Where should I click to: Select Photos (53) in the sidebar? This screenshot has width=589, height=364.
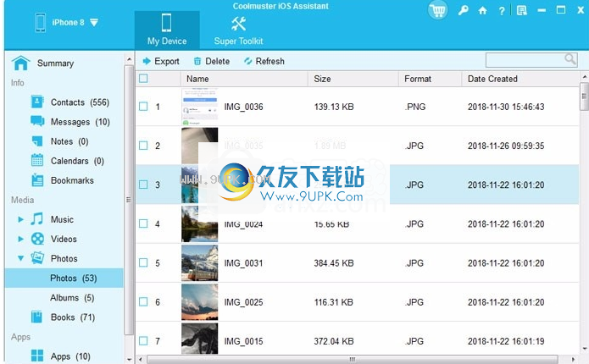(64, 278)
